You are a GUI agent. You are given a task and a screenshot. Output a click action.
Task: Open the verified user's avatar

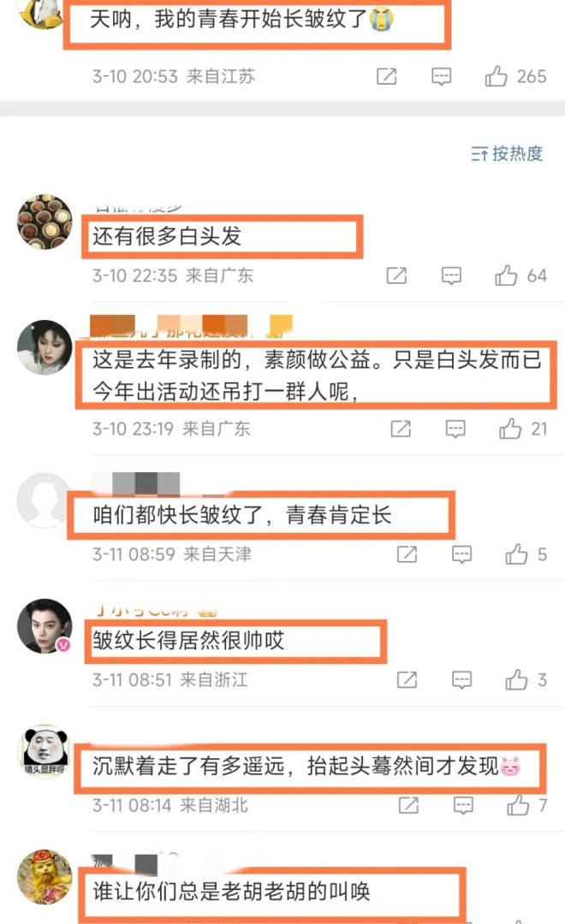tap(45, 626)
